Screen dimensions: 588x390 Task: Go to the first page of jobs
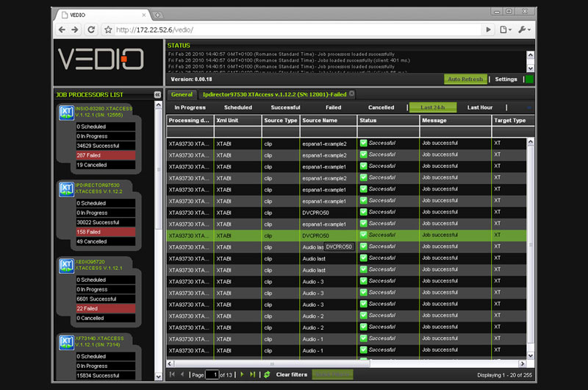point(172,375)
